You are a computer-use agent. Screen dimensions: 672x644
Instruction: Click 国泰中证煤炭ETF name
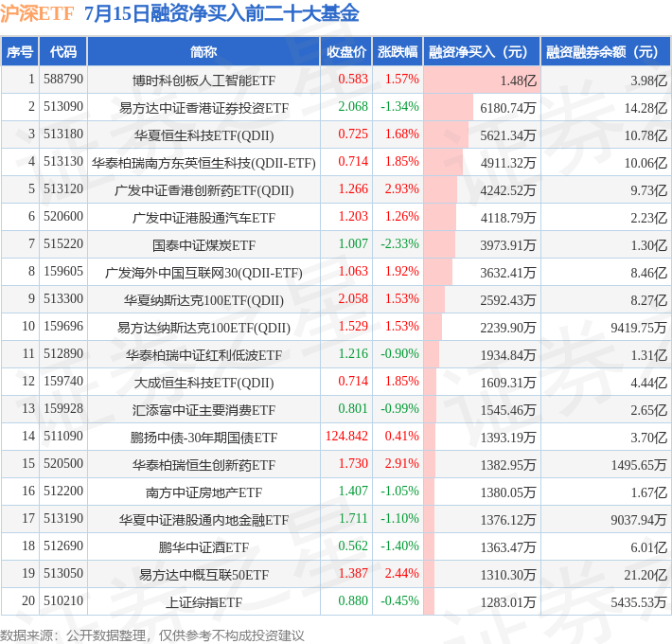(203, 245)
